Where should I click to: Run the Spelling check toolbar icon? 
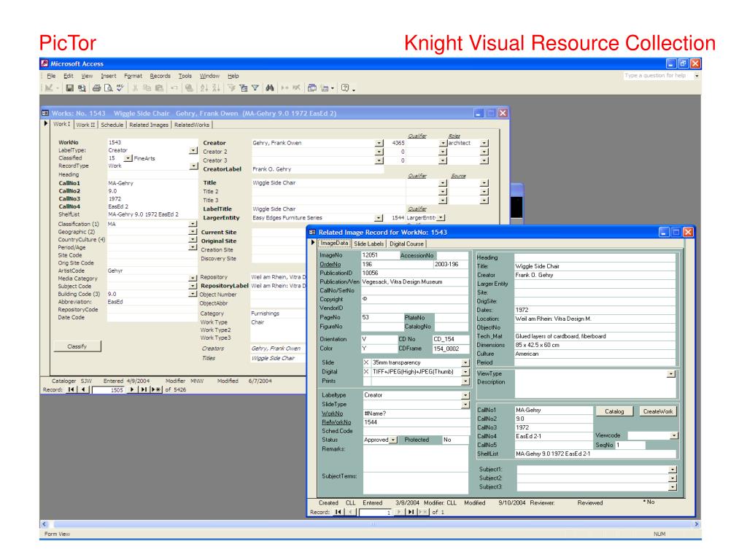coord(120,88)
